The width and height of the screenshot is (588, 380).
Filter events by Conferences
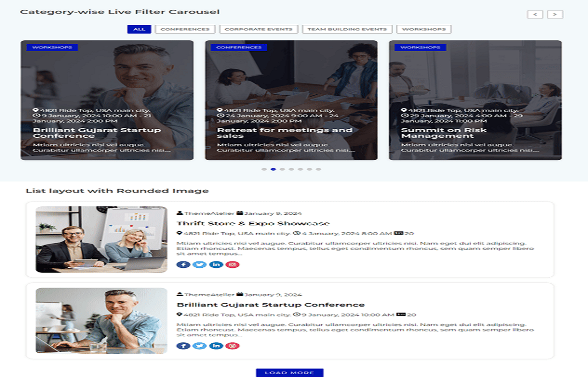[185, 29]
